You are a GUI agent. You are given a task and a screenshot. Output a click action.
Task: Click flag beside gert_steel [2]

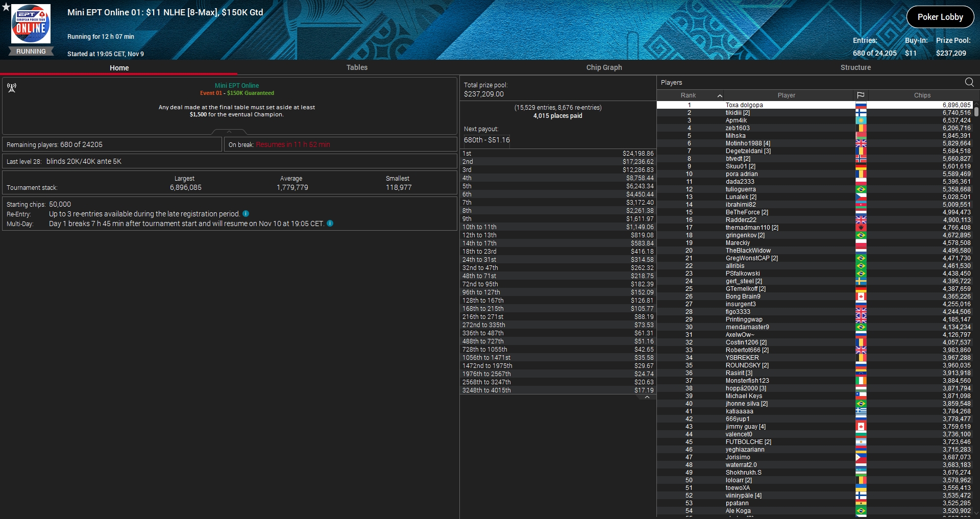coord(861,281)
